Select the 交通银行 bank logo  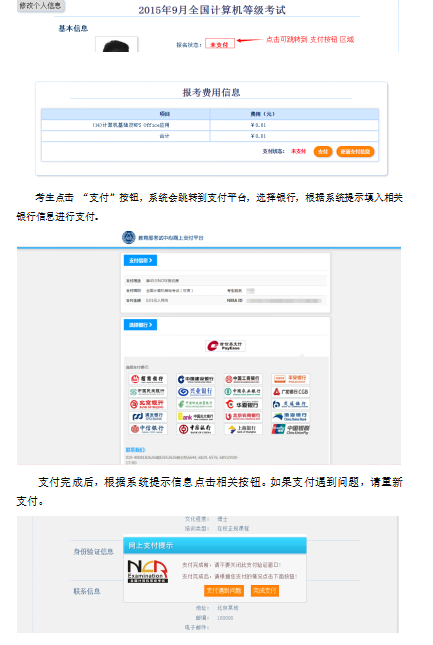[290, 404]
